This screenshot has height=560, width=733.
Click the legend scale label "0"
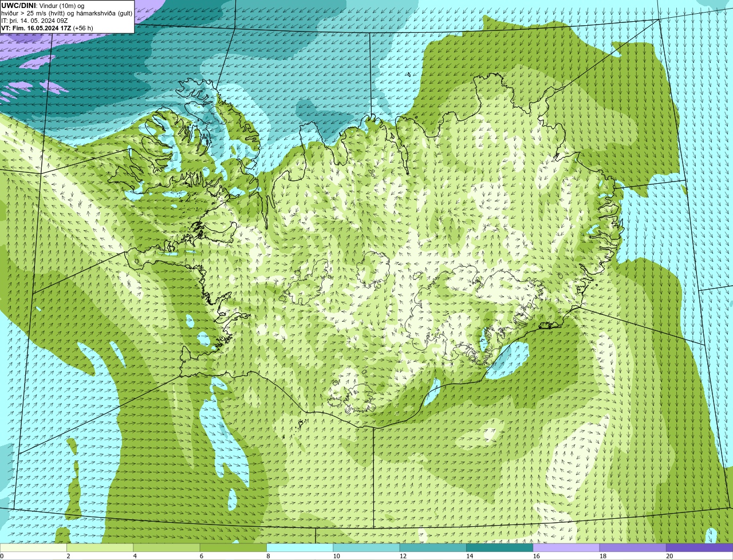point(2,556)
